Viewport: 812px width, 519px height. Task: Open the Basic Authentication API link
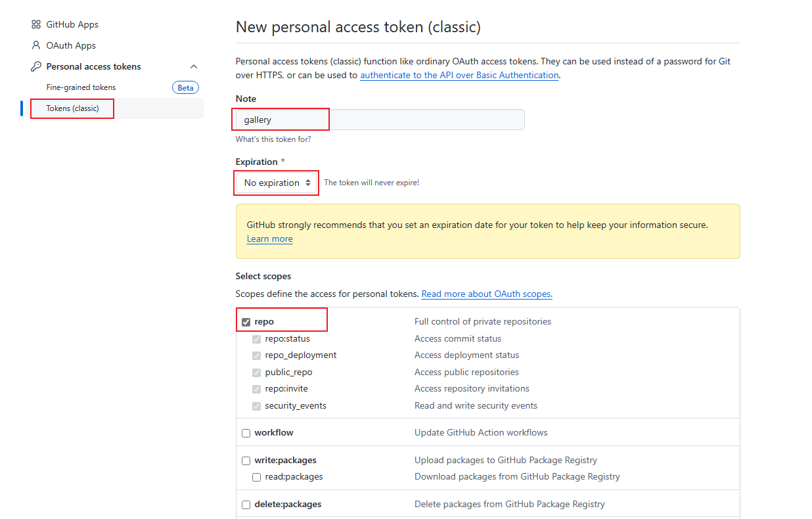459,75
